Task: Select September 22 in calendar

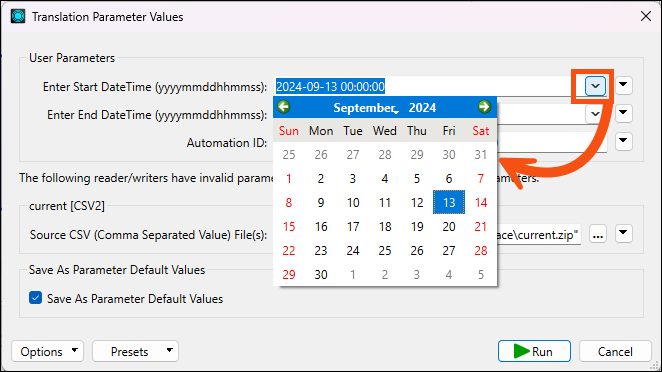Action: (289, 251)
